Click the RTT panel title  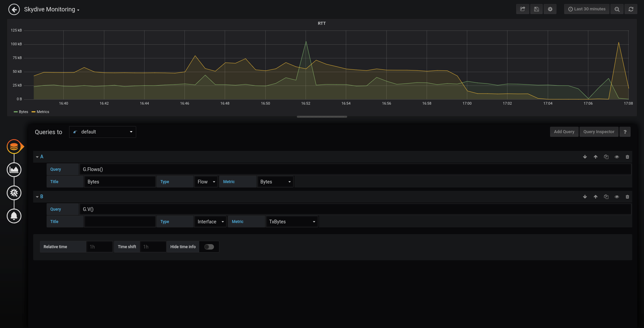(x=322, y=23)
